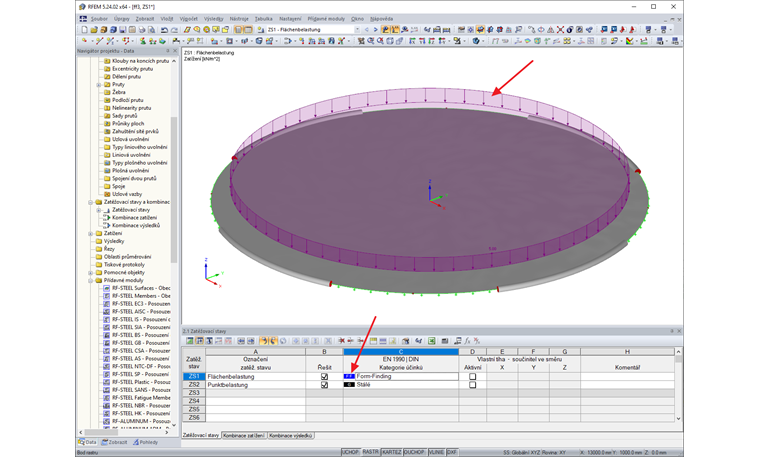Click the first icon in the table toolbar
760x457 pixels.
click(x=190, y=341)
